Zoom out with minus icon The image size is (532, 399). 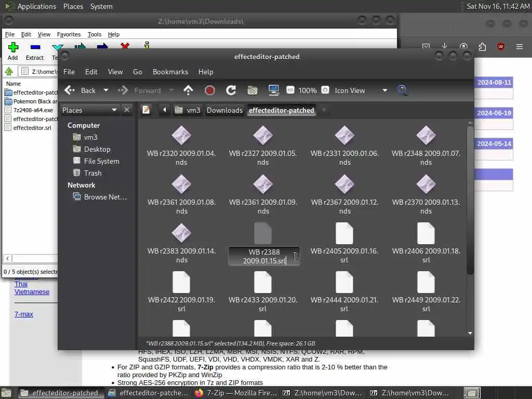(290, 90)
